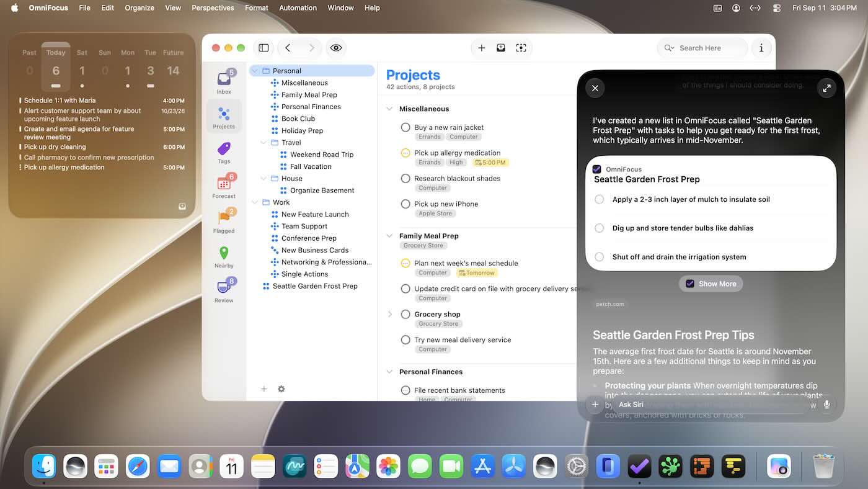The width and height of the screenshot is (868, 489).
Task: Collapse the Work folder in sidebar
Action: (x=254, y=202)
